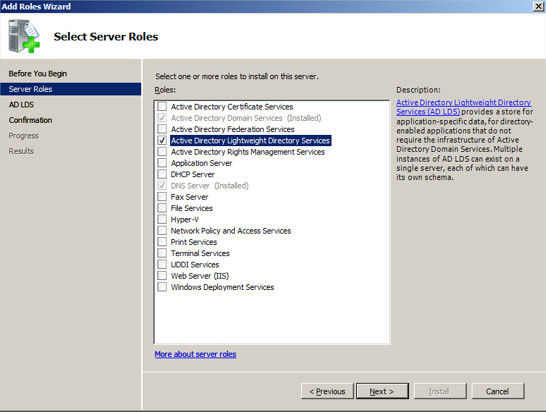Select the Terminal Services role name
The width and height of the screenshot is (546, 412).
(x=200, y=253)
